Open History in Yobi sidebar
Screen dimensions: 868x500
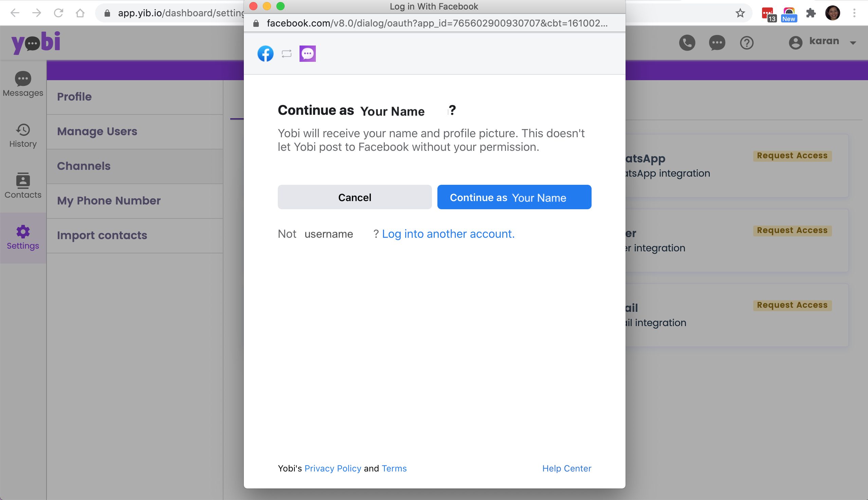click(23, 136)
